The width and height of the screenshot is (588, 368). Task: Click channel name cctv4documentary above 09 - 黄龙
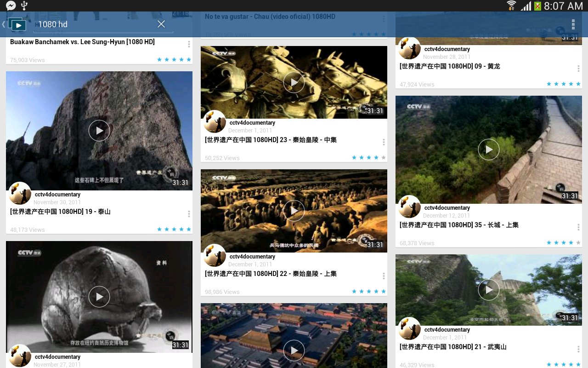point(447,49)
